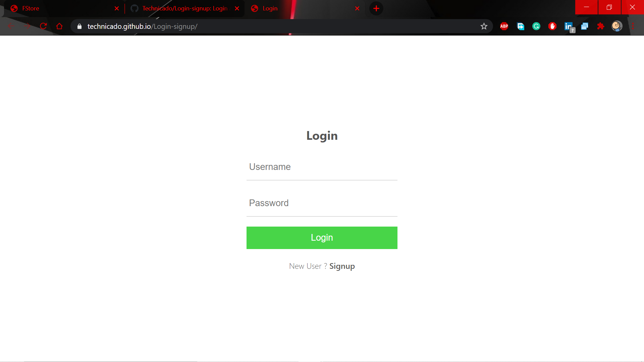Click the "New User ?" text
This screenshot has width=644, height=362.
coord(308,266)
